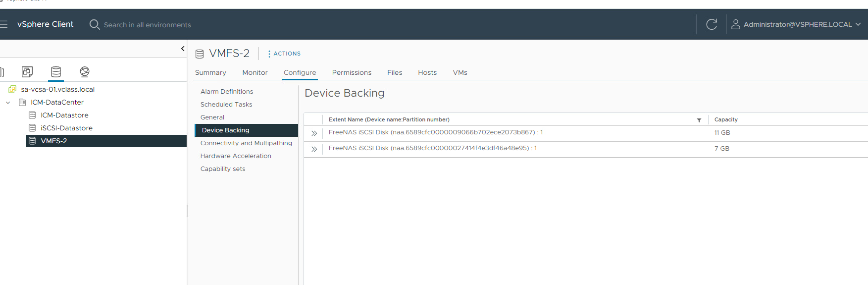This screenshot has width=868, height=285.
Task: Refresh the vSphere Client view
Action: pyautogui.click(x=712, y=24)
